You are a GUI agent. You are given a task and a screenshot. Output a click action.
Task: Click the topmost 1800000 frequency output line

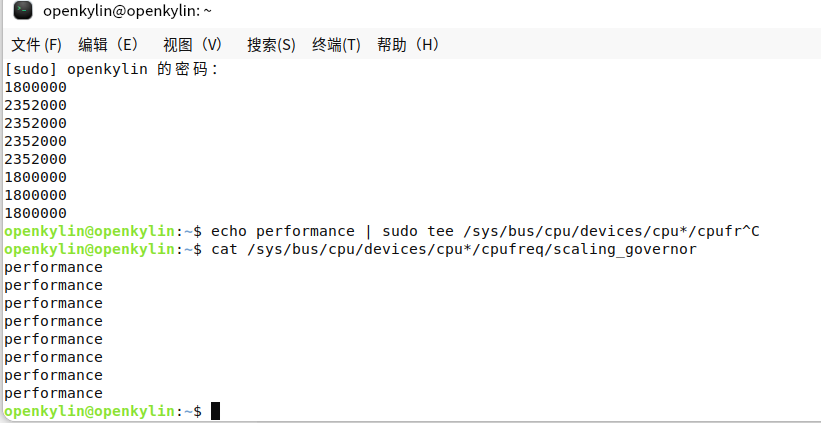click(36, 87)
